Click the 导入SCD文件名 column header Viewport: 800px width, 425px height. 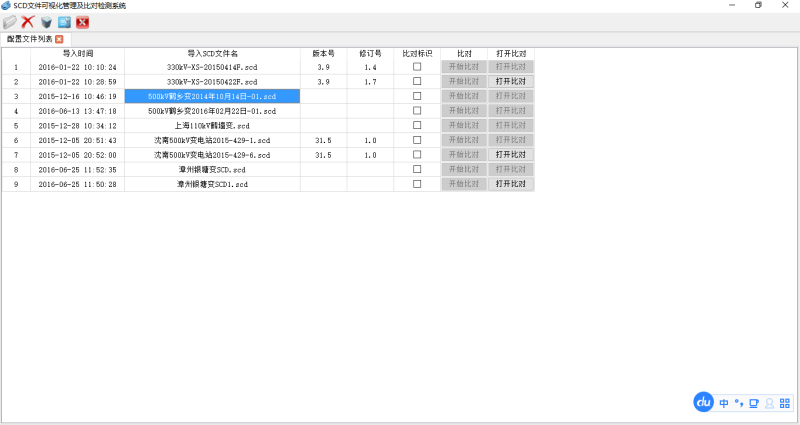tap(212, 53)
